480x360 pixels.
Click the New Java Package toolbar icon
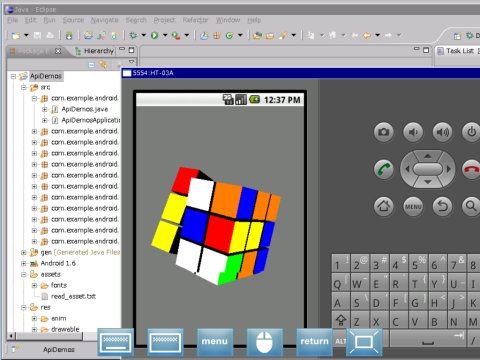pos(217,35)
